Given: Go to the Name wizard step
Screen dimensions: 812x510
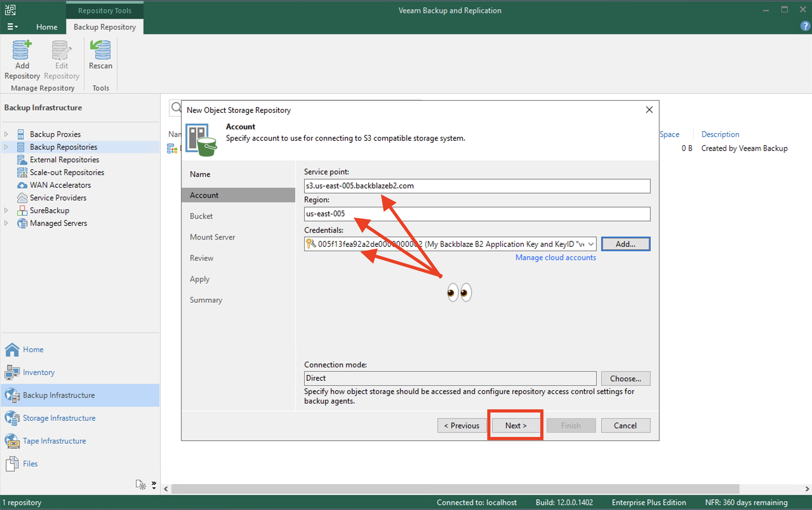Looking at the screenshot, I should [200, 174].
